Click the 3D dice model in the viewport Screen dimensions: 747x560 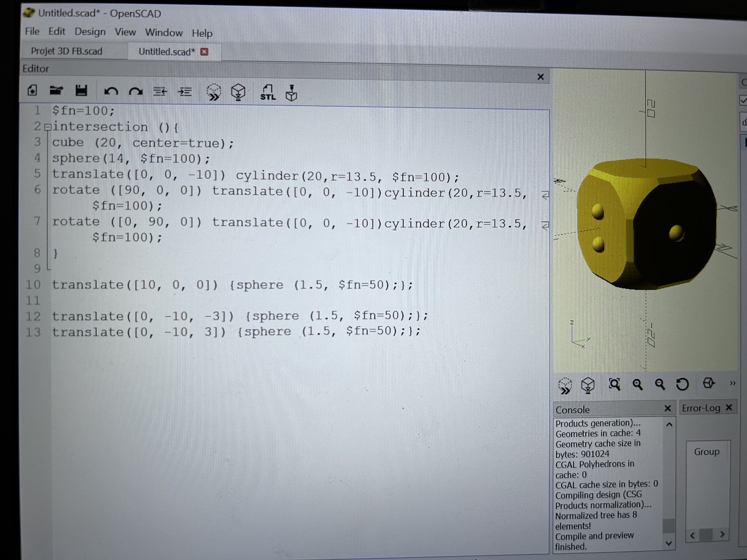(x=646, y=224)
